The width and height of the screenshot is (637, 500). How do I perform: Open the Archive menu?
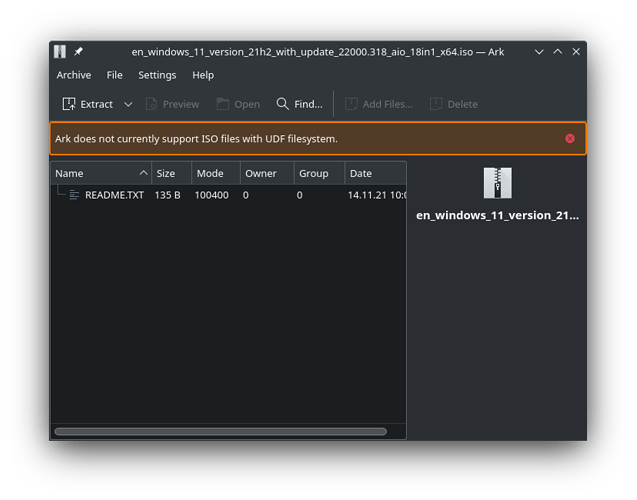[x=74, y=75]
